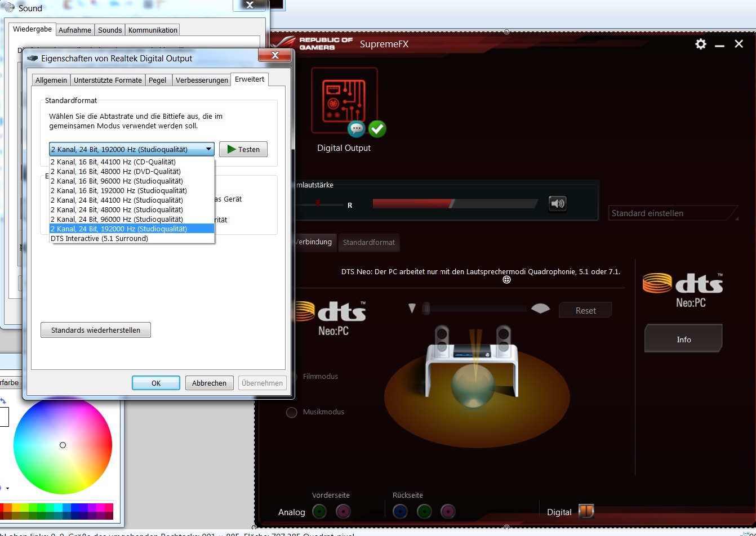Image resolution: width=756 pixels, height=536 pixels.
Task: Switch to the Pegel tab
Action: point(158,80)
